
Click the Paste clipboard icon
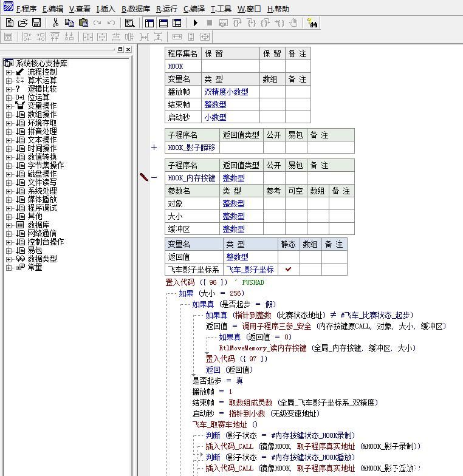coord(83,22)
